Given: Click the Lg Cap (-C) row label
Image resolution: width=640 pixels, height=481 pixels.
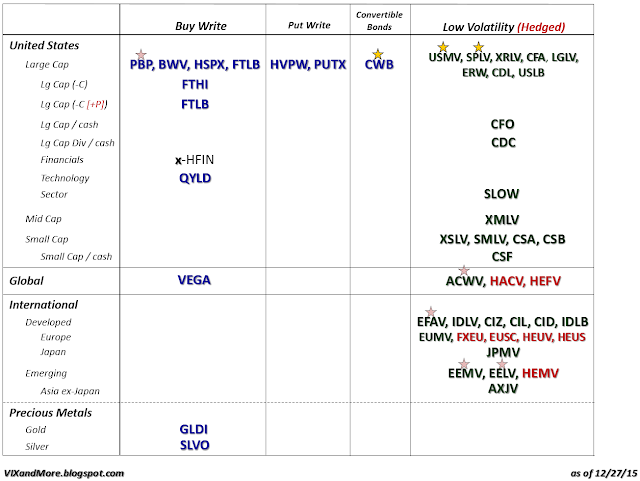Looking at the screenshot, I should click(64, 85).
